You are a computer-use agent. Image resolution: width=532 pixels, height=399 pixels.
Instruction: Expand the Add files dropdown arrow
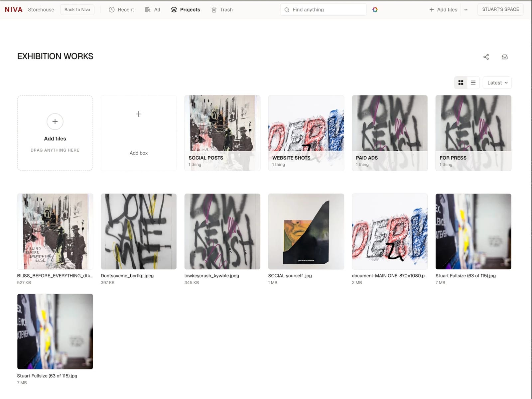(x=466, y=10)
